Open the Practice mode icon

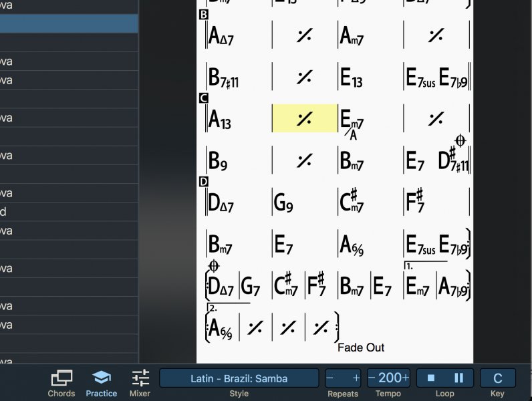[101, 377]
